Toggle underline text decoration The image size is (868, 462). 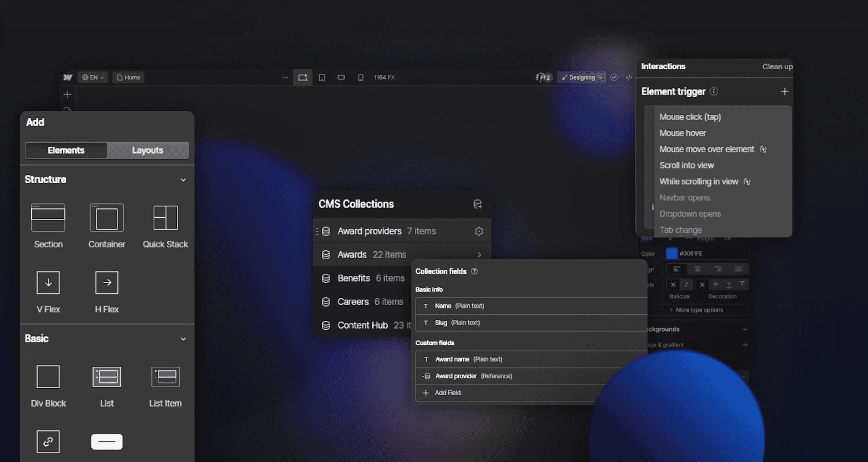(729, 284)
